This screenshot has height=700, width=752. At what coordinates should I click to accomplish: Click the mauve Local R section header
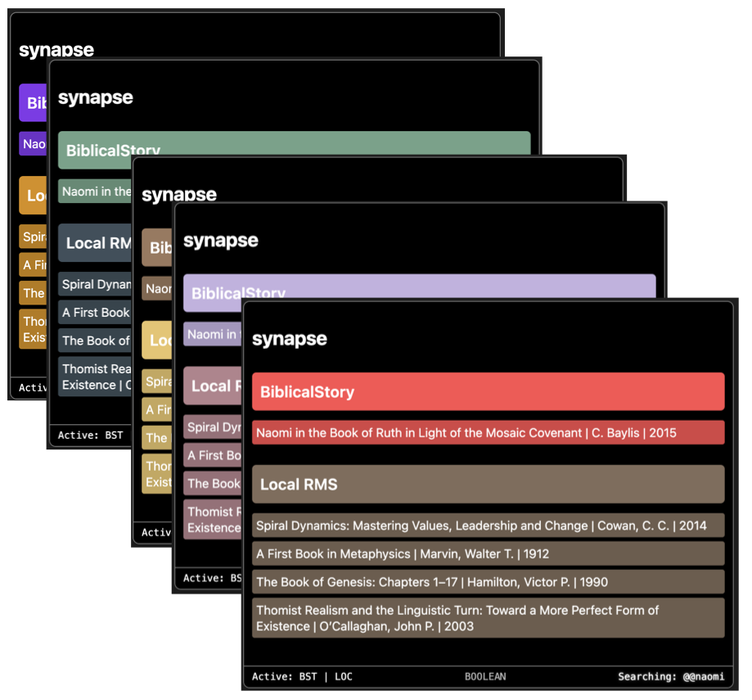212,386
